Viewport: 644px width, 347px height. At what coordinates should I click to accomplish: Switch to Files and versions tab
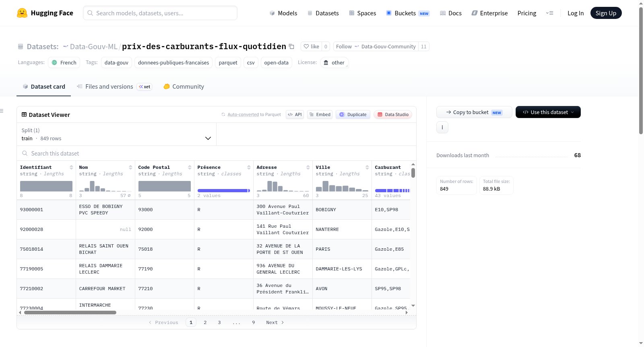point(114,87)
